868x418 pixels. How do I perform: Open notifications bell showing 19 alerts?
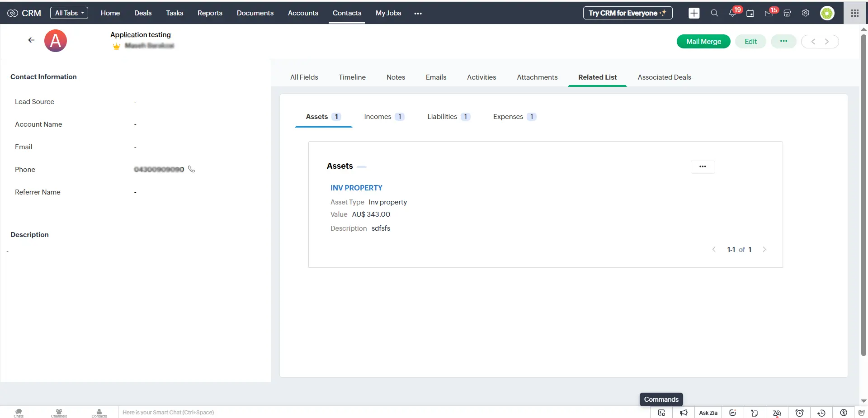[732, 13]
